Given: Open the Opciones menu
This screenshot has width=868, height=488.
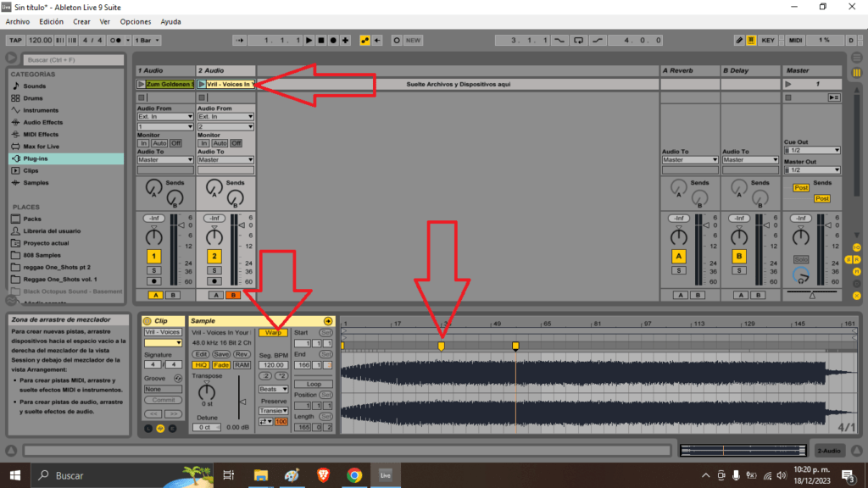Looking at the screenshot, I should tap(136, 21).
